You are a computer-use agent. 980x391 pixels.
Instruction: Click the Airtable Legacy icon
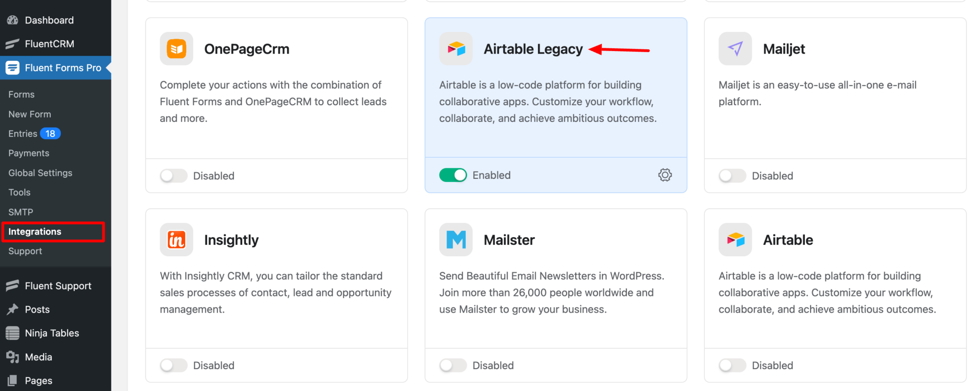[x=455, y=48]
